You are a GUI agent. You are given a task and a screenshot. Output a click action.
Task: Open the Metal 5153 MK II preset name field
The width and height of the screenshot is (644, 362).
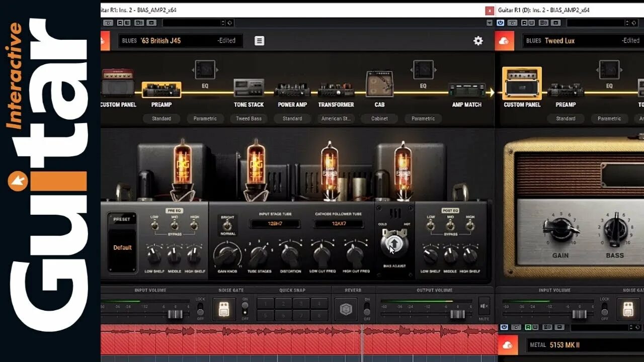[585, 345]
